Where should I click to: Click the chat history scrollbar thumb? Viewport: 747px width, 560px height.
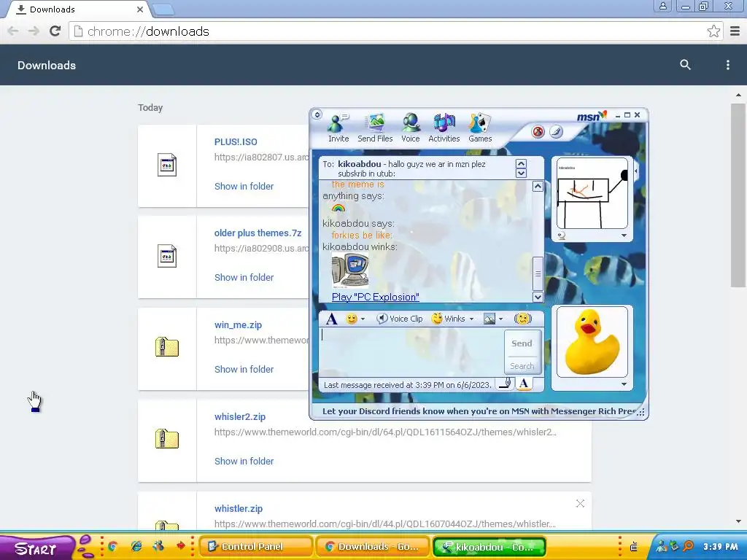coord(538,273)
